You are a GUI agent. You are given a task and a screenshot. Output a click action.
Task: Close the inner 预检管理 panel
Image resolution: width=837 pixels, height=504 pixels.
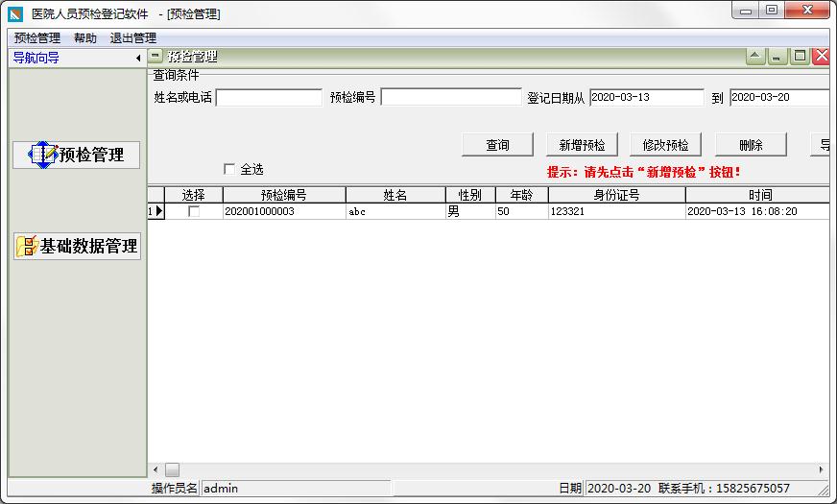[822, 56]
